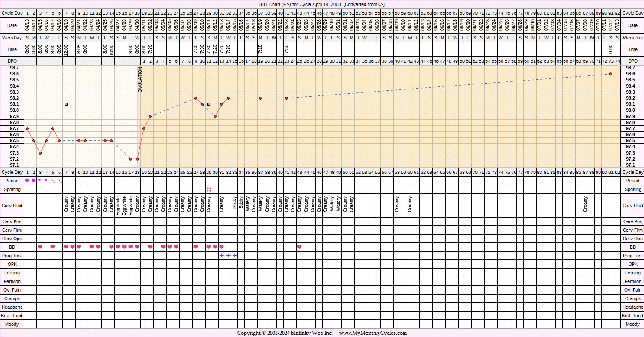Click the vertical OVULATION label on the chart

pyautogui.click(x=140, y=80)
